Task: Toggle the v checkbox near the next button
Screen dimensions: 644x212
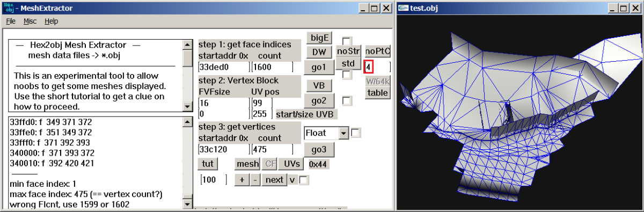Action: [304, 180]
